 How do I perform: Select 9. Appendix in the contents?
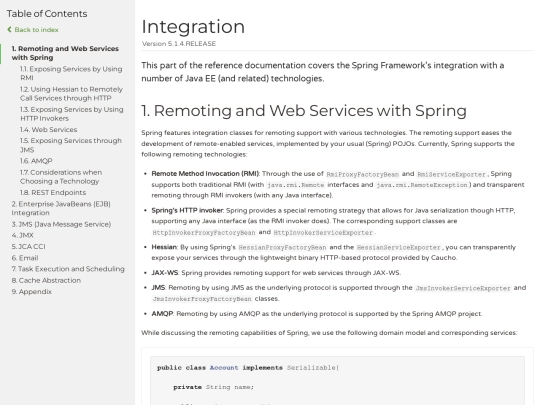31,292
